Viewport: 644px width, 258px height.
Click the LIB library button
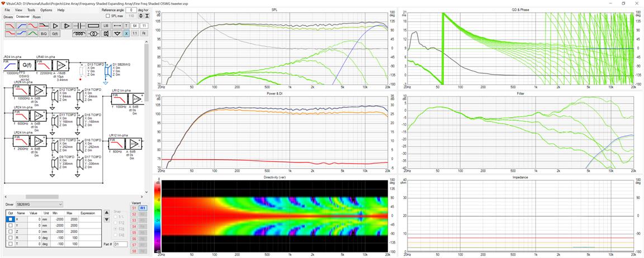pyautogui.click(x=106, y=26)
